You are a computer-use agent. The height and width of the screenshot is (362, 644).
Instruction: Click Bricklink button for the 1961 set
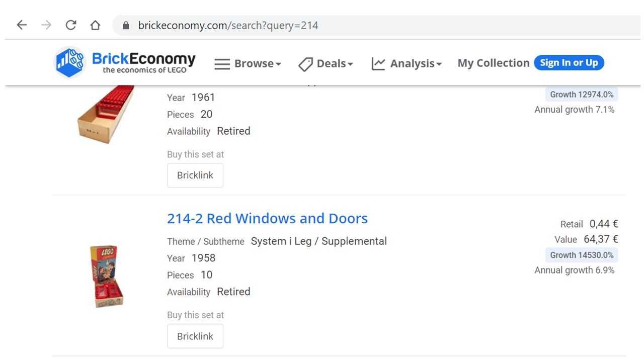(195, 175)
